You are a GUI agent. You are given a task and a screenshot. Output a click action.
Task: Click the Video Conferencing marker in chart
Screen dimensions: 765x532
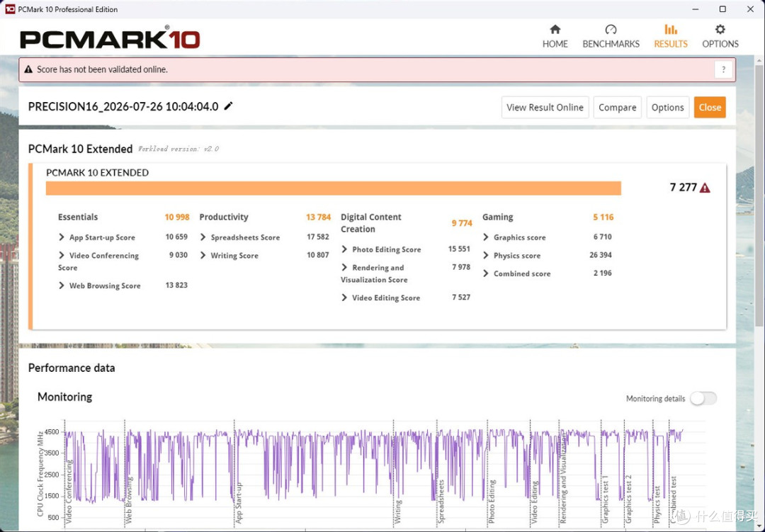(68, 492)
